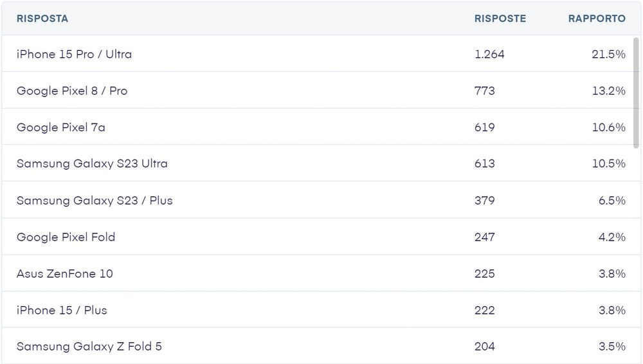
Task: Click the 247 responses cell
Action: (485, 237)
